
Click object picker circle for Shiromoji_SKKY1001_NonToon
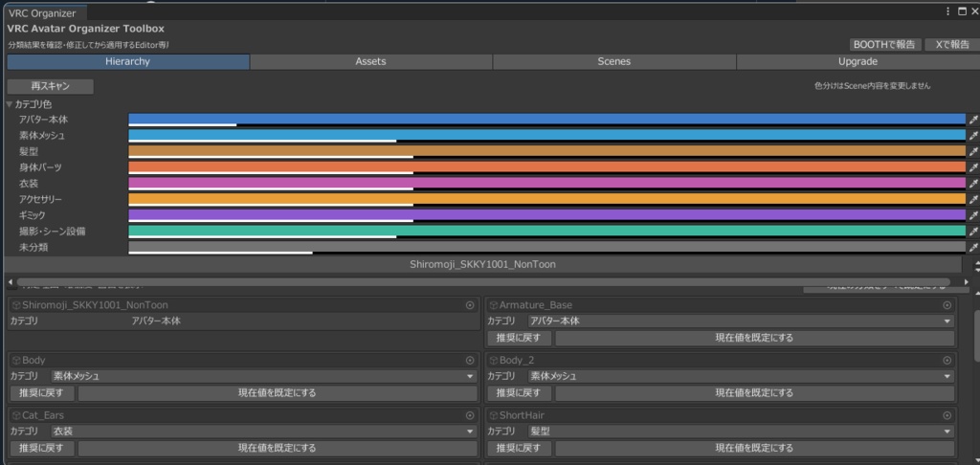[470, 305]
